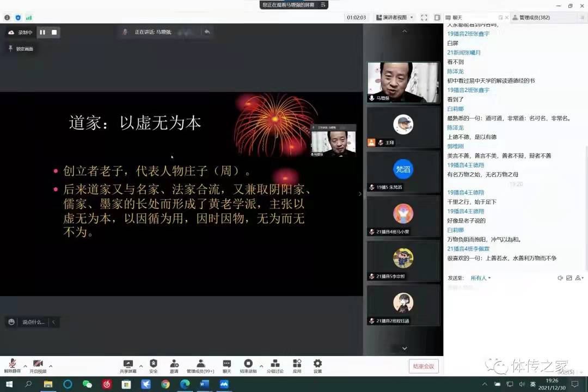Screen dimensions: 588x392
Task: Unmute the microphone (解除静音)
Action: [x=12, y=365]
